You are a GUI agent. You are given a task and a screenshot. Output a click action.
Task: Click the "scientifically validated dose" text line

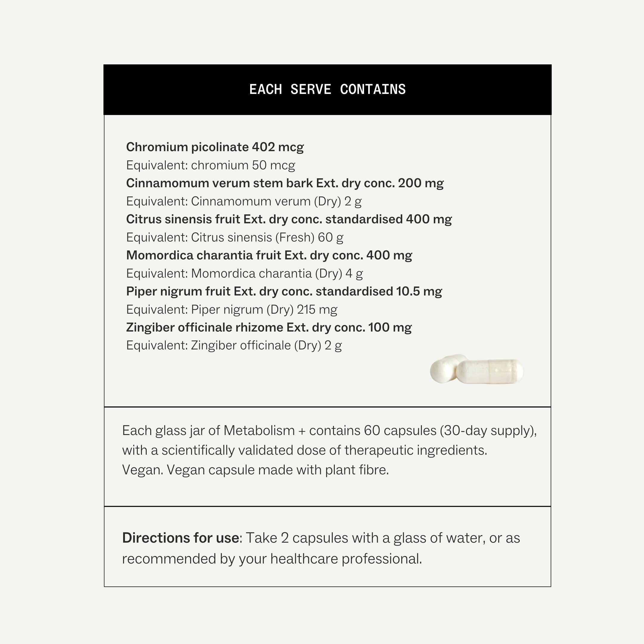[304, 450]
